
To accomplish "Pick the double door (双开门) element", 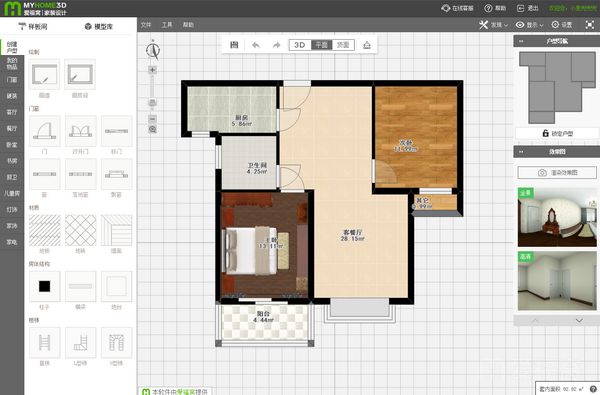I will (80, 131).
